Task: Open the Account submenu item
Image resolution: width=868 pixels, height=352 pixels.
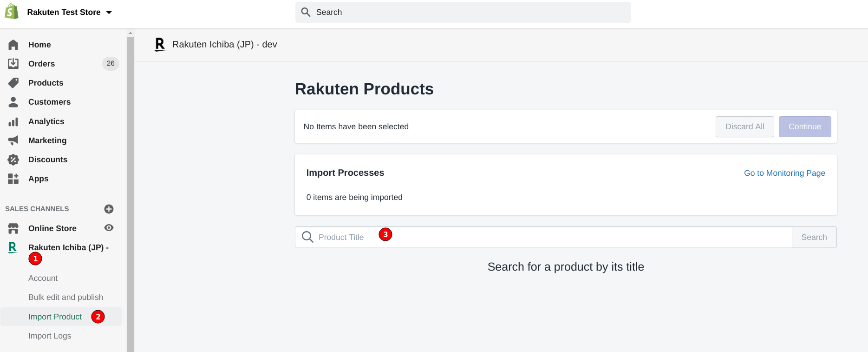Action: (x=43, y=278)
